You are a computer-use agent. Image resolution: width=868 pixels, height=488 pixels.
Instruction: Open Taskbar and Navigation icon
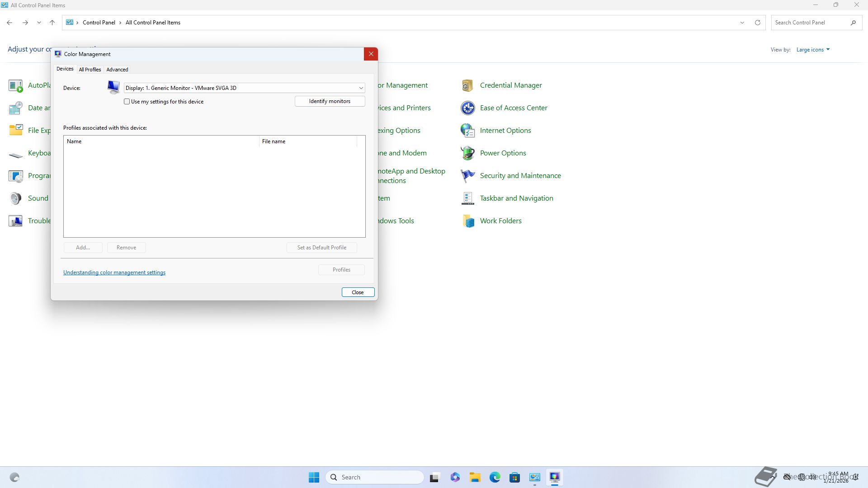coord(467,198)
